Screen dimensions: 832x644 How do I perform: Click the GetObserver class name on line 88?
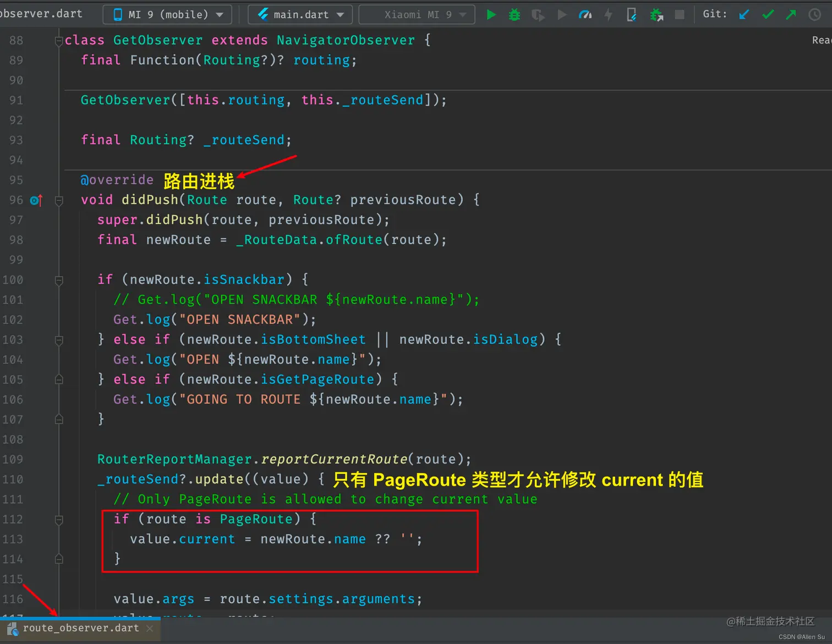point(158,40)
